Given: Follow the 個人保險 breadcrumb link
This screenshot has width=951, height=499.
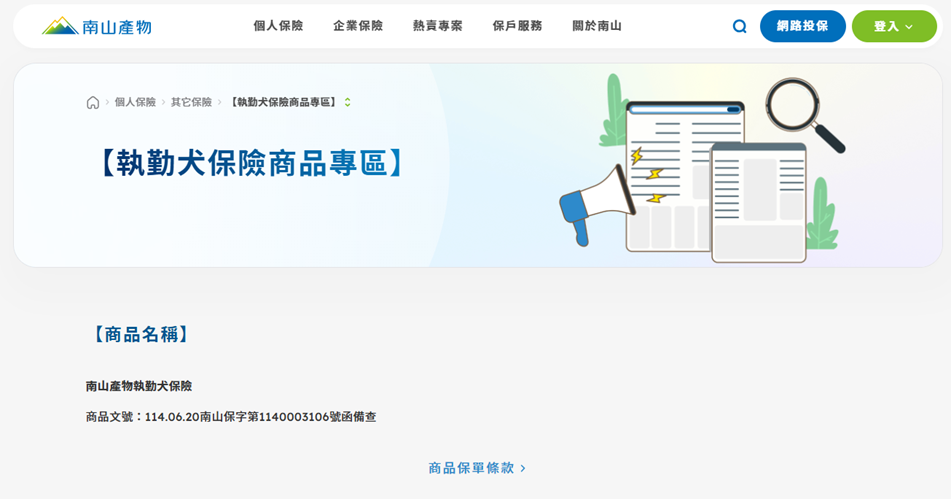Looking at the screenshot, I should point(135,102).
